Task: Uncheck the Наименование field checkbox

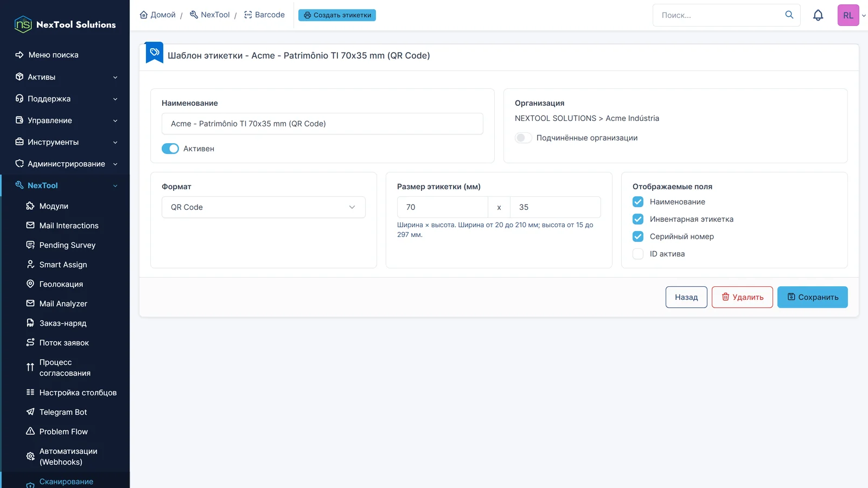Action: pos(638,202)
